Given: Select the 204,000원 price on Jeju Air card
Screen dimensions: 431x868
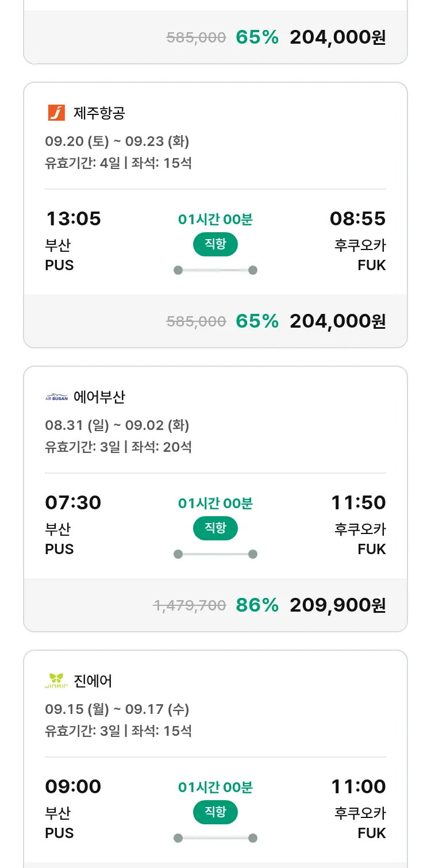Looking at the screenshot, I should [x=337, y=321].
